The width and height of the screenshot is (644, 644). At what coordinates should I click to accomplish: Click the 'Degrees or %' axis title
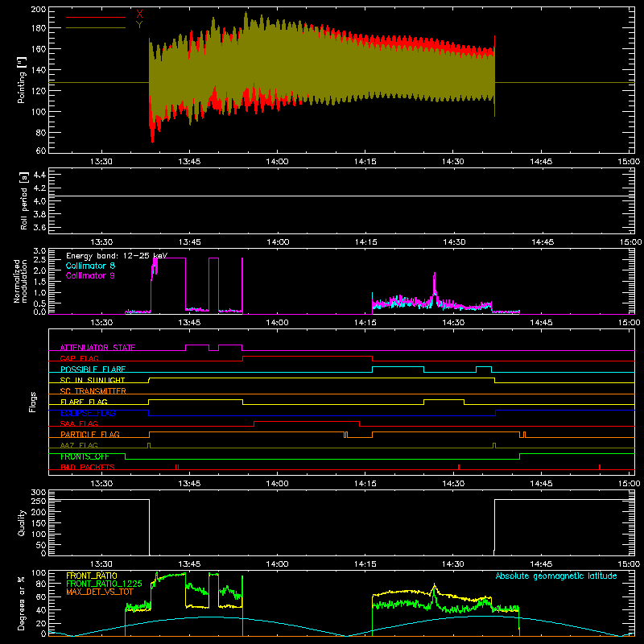22,603
